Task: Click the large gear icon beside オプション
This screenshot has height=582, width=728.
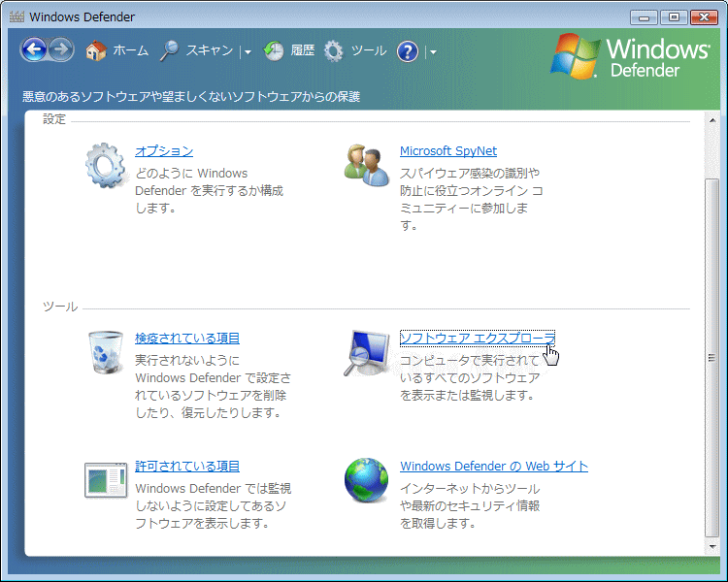Action: coord(105,165)
